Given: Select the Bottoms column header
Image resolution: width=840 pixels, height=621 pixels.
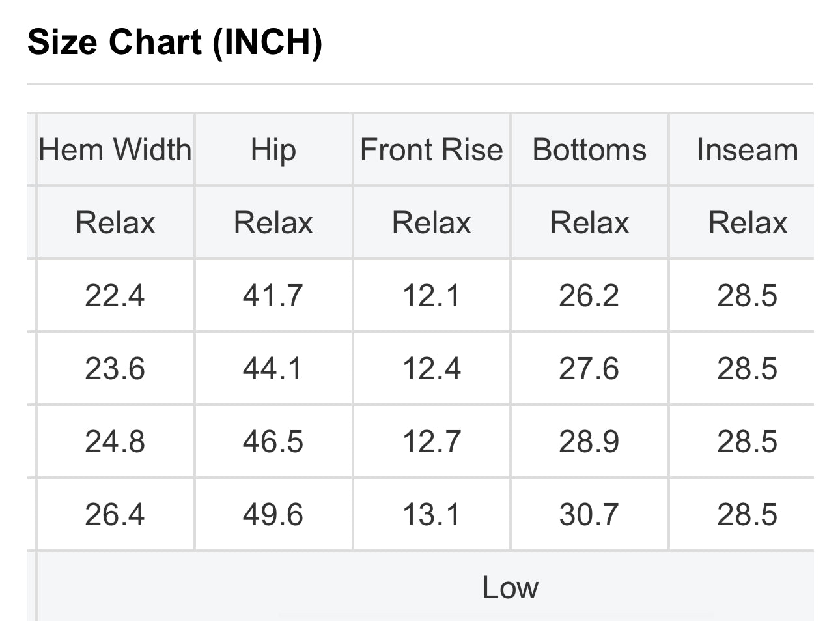Looking at the screenshot, I should pyautogui.click(x=589, y=150).
